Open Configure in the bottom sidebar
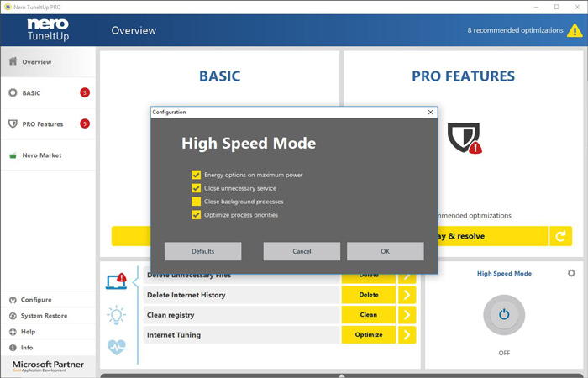 (48, 300)
